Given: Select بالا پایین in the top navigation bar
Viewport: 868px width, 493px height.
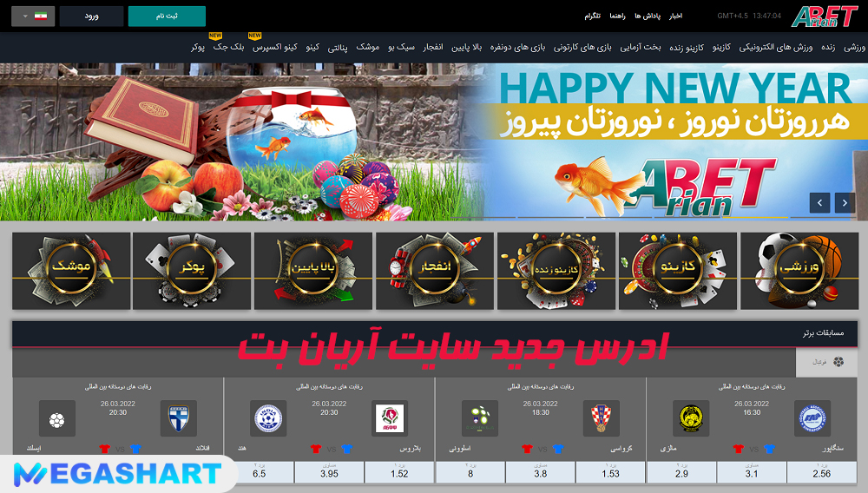Looking at the screenshot, I should tap(466, 48).
